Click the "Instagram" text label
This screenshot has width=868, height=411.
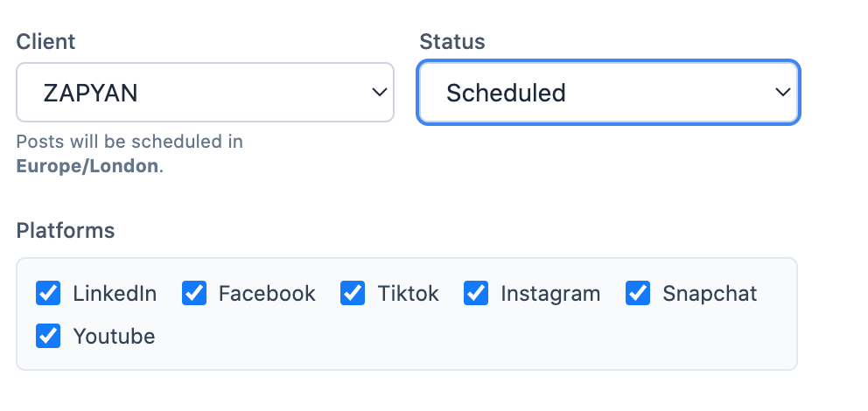click(550, 294)
